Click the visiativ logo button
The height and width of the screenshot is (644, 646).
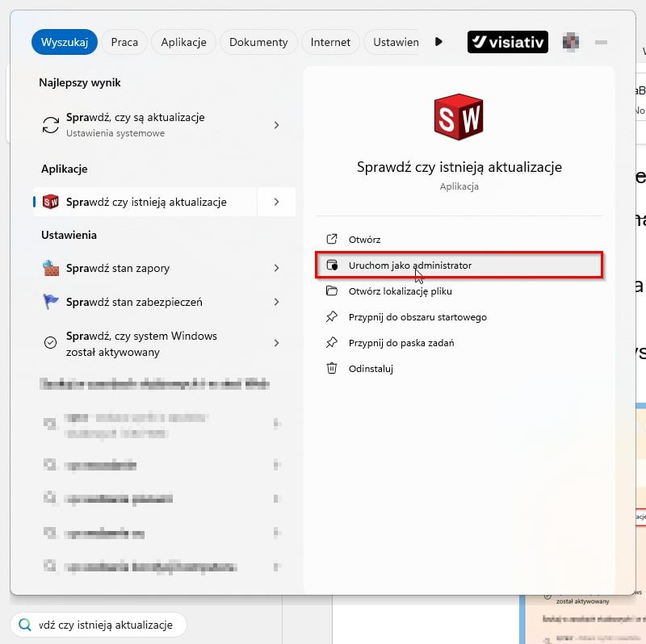pos(508,42)
